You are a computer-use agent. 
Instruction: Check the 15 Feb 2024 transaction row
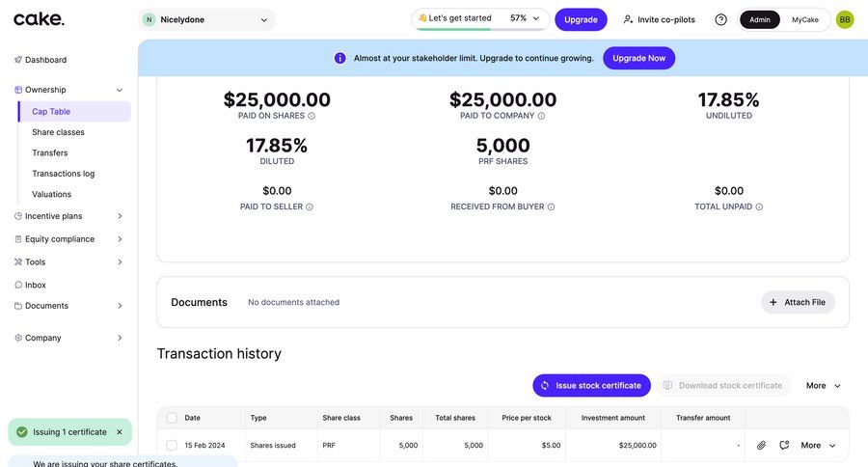coord(172,445)
